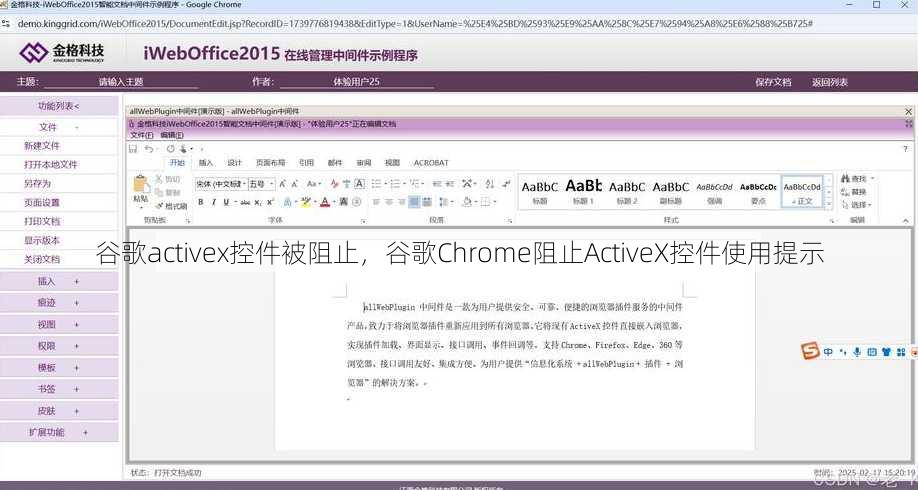
Task: Click 保存文档 in the purple header
Action: point(773,82)
